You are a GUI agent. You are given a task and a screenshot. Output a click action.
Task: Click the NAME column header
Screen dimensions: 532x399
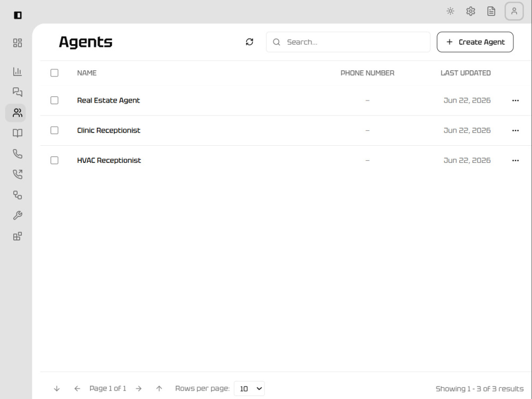click(x=87, y=73)
